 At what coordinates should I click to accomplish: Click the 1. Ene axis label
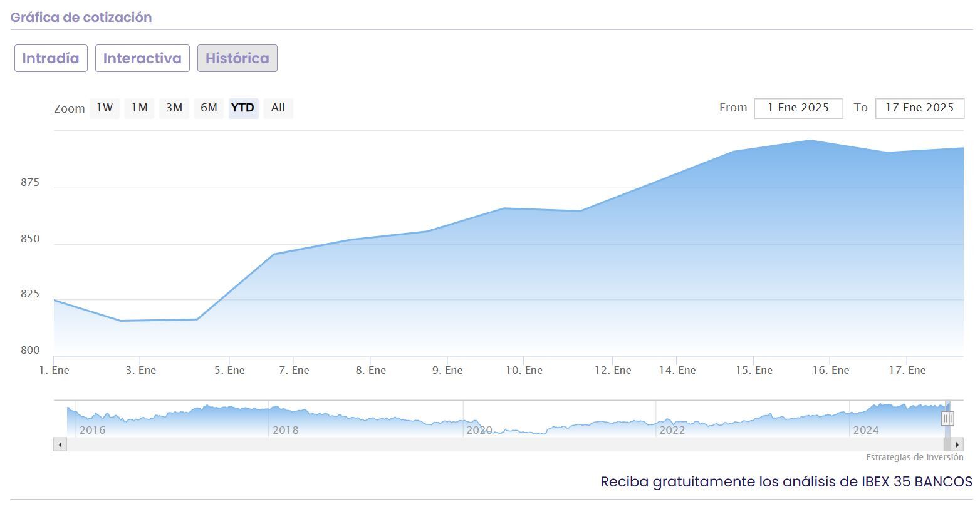coord(55,370)
